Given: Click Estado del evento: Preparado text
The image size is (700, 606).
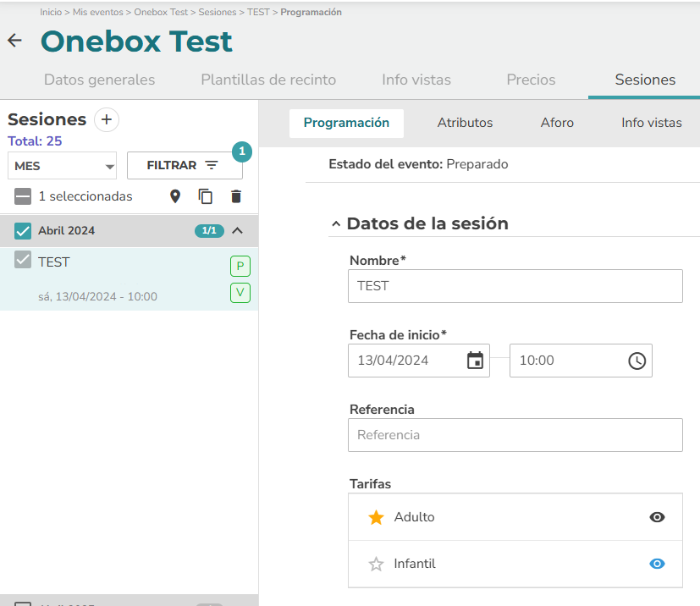Looking at the screenshot, I should pos(418,164).
